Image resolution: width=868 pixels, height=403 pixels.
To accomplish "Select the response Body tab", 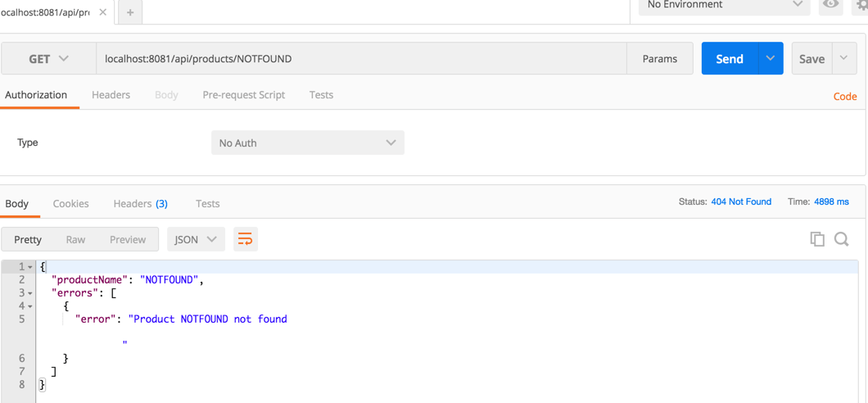I will pyautogui.click(x=16, y=204).
